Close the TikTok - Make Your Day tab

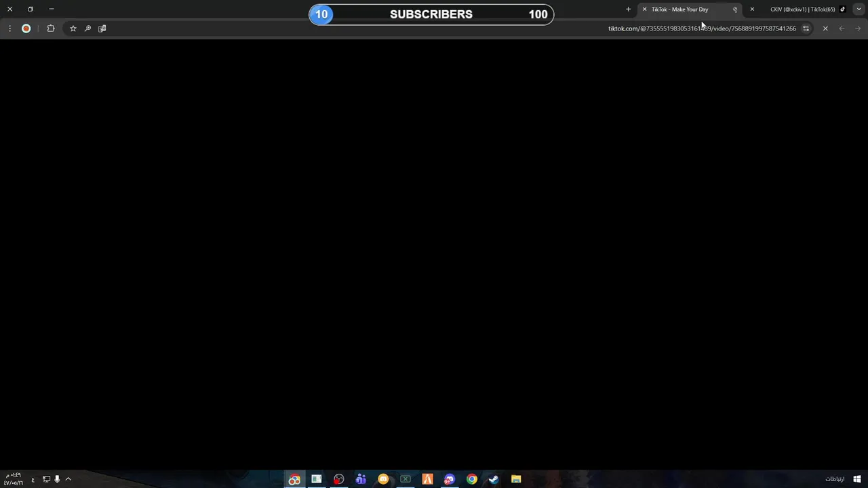click(644, 9)
